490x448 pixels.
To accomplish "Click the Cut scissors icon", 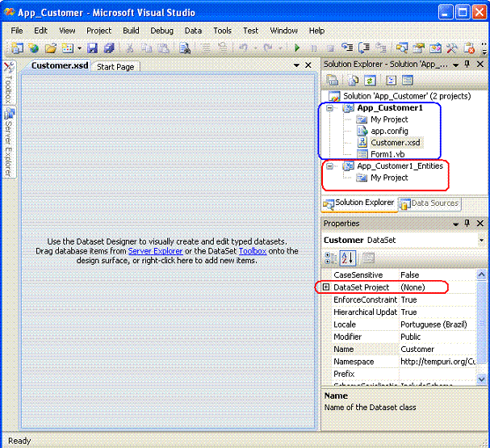I will coord(129,48).
